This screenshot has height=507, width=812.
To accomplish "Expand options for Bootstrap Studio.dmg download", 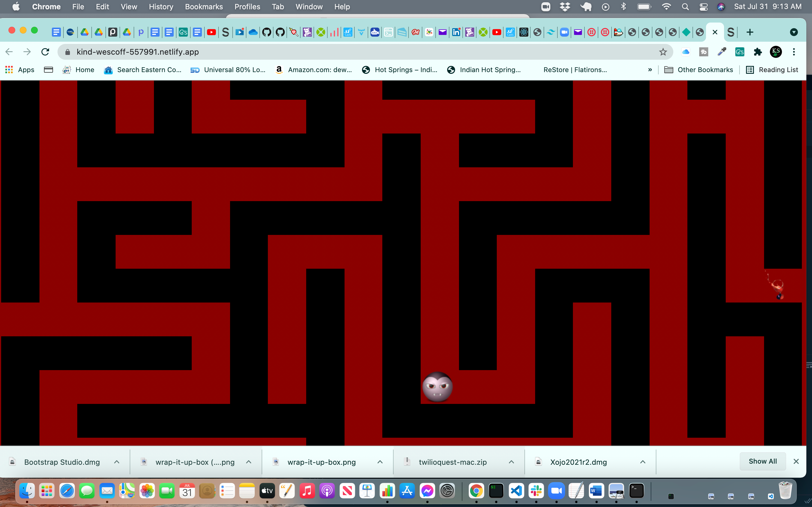I will pyautogui.click(x=117, y=462).
